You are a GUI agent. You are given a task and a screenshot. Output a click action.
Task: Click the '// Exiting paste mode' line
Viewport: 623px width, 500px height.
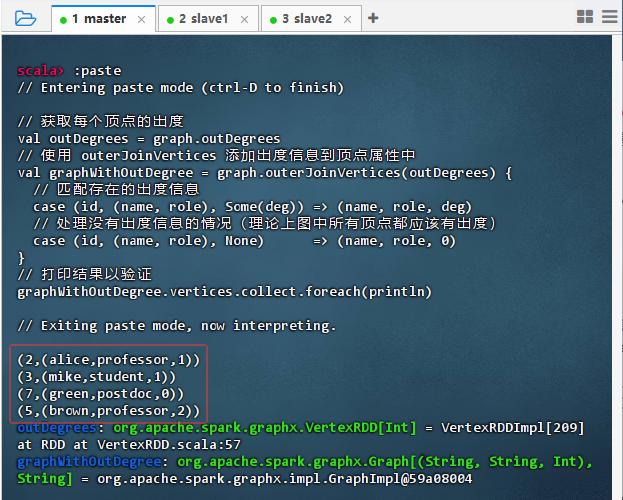[x=177, y=326]
